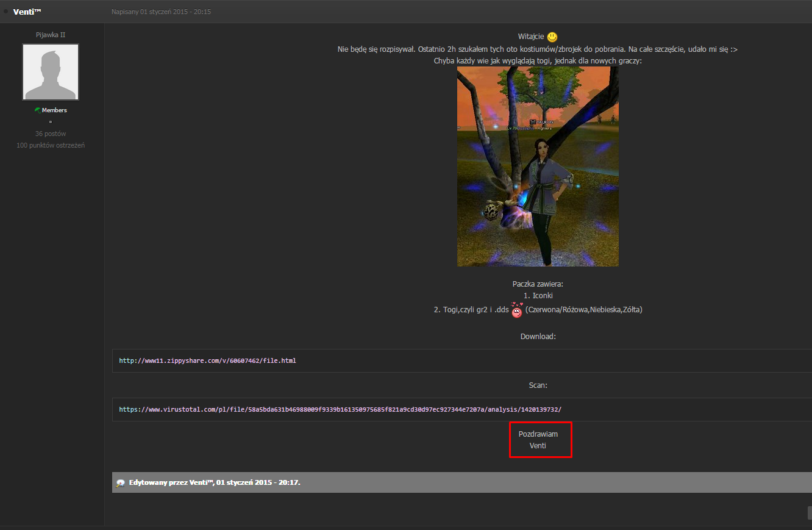Image resolution: width=812 pixels, height=530 pixels.
Task: Open the in-game toga character screenshot
Action: tap(538, 167)
